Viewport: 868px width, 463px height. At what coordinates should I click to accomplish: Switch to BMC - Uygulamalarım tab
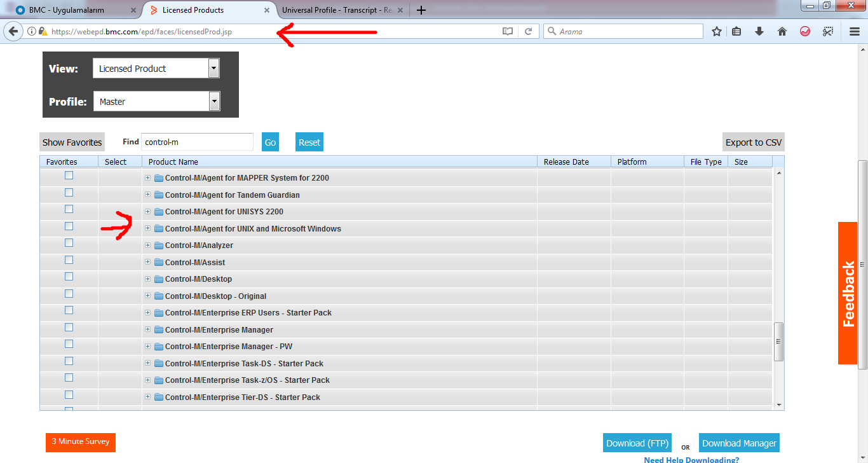(x=70, y=10)
